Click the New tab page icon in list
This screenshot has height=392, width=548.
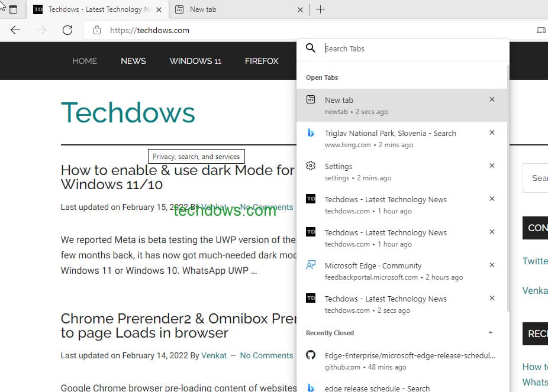(310, 99)
